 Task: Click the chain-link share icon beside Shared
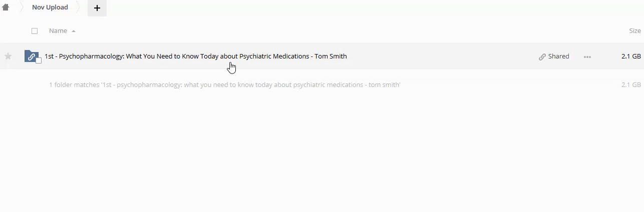tap(542, 57)
